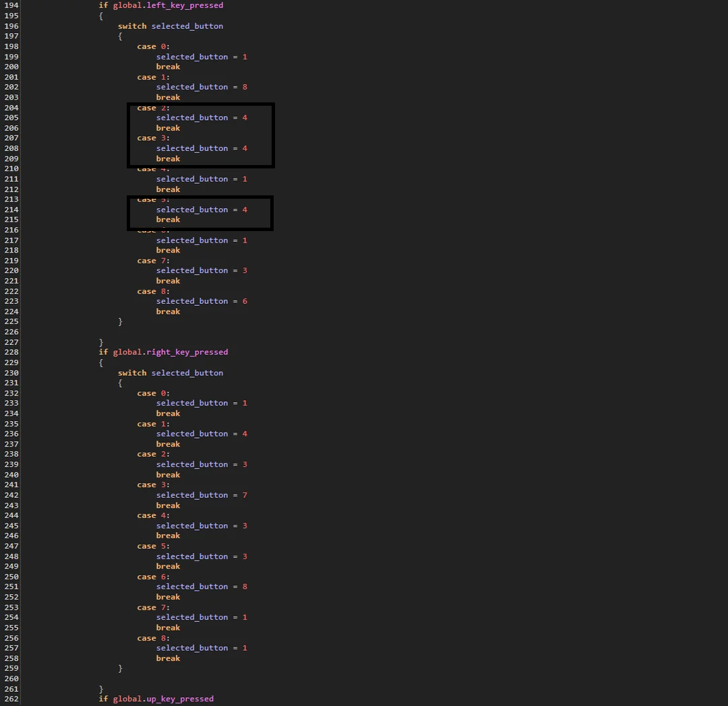This screenshot has height=706, width=728.
Task: Click 'case 0:' on line 198
Action: pyautogui.click(x=153, y=46)
